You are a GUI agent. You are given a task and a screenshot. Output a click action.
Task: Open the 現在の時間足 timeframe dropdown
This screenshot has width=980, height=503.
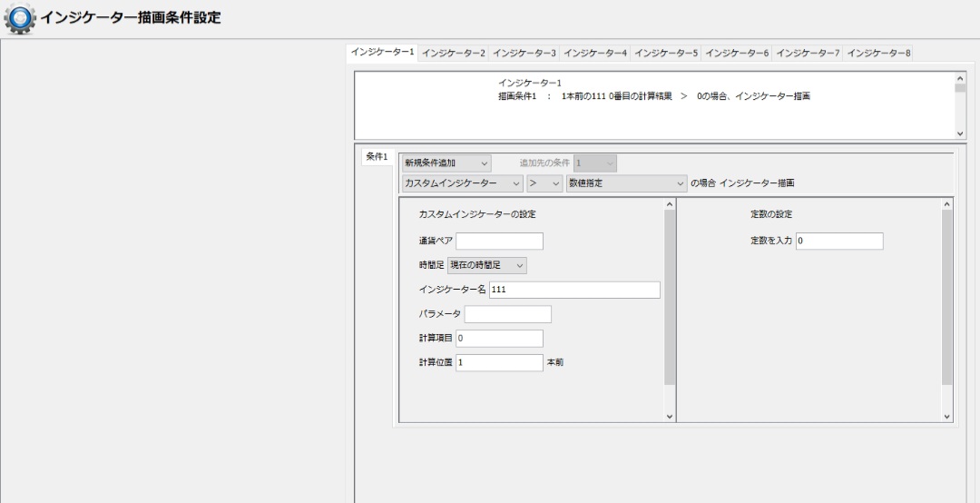pos(486,265)
